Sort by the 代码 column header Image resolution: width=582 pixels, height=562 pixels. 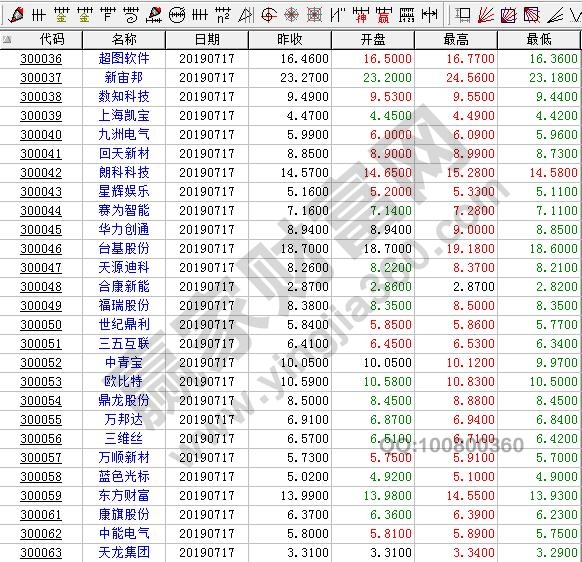41,39
